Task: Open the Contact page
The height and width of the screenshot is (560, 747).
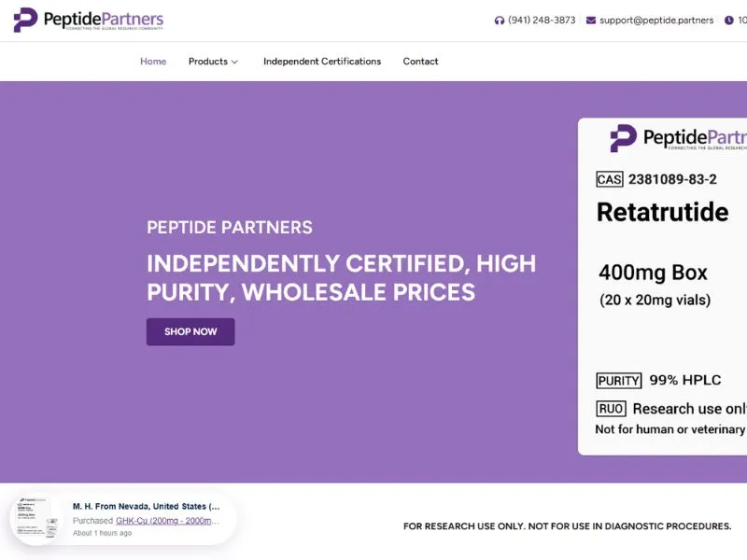Action: (420, 62)
